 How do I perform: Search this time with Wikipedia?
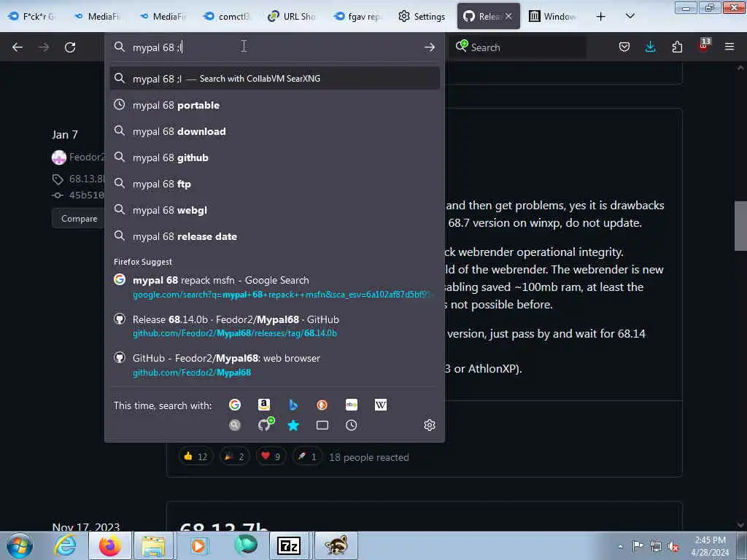pos(381,405)
